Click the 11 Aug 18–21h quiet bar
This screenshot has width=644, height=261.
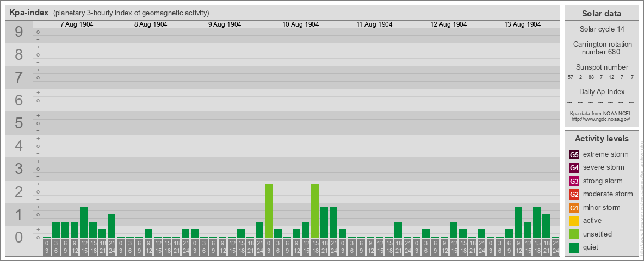(398, 230)
